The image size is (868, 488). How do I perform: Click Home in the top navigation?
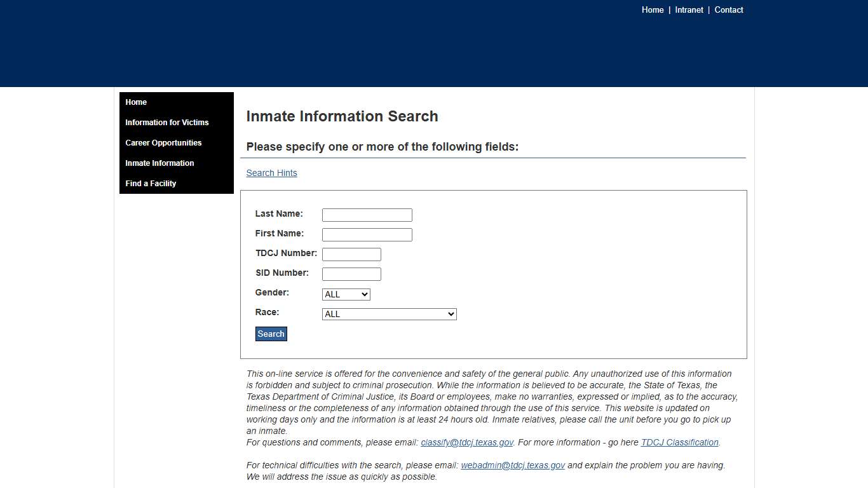click(x=653, y=10)
